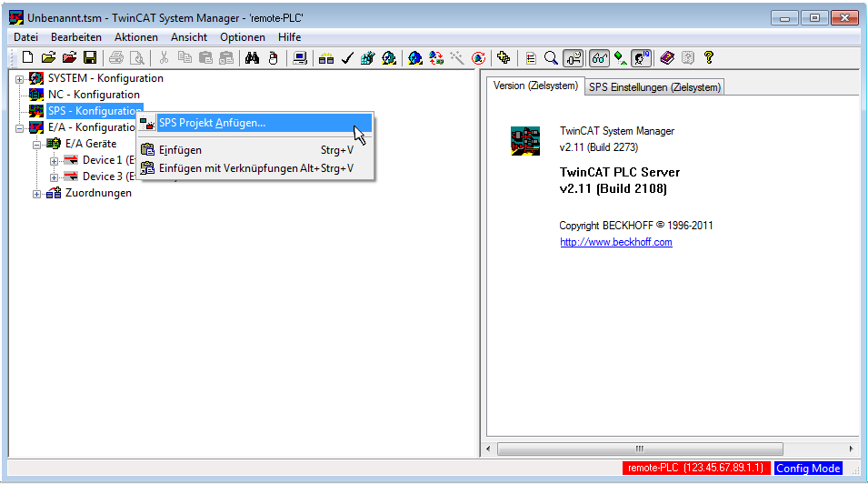Click the yellow question mark icon

[x=709, y=58]
